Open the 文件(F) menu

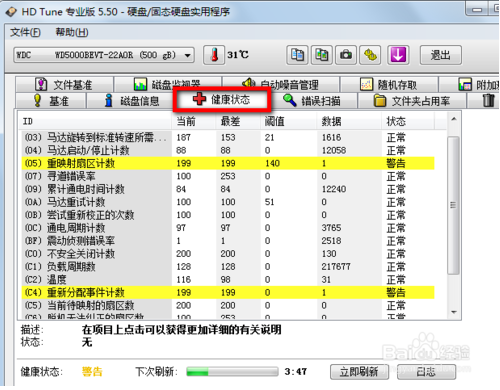[x=25, y=32]
